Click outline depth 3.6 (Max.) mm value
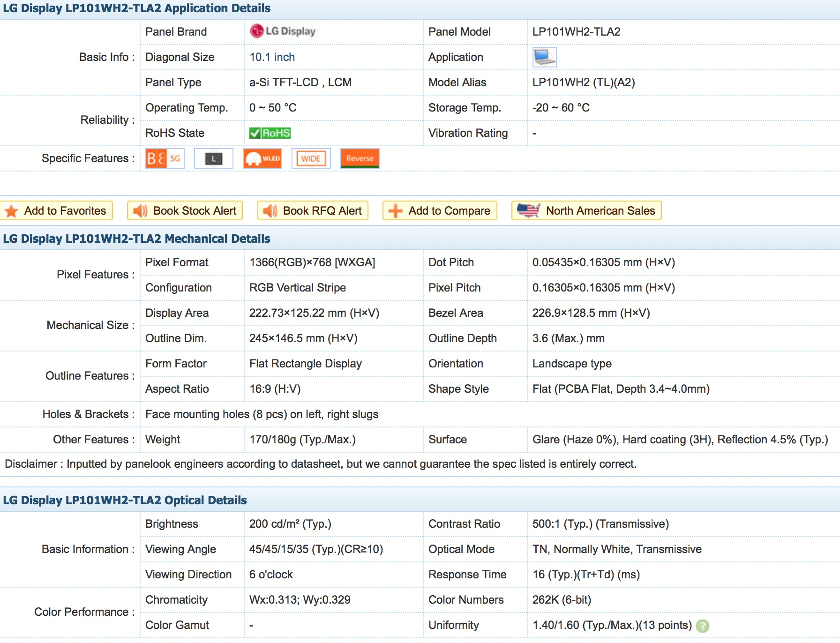This screenshot has width=840, height=643. [568, 338]
